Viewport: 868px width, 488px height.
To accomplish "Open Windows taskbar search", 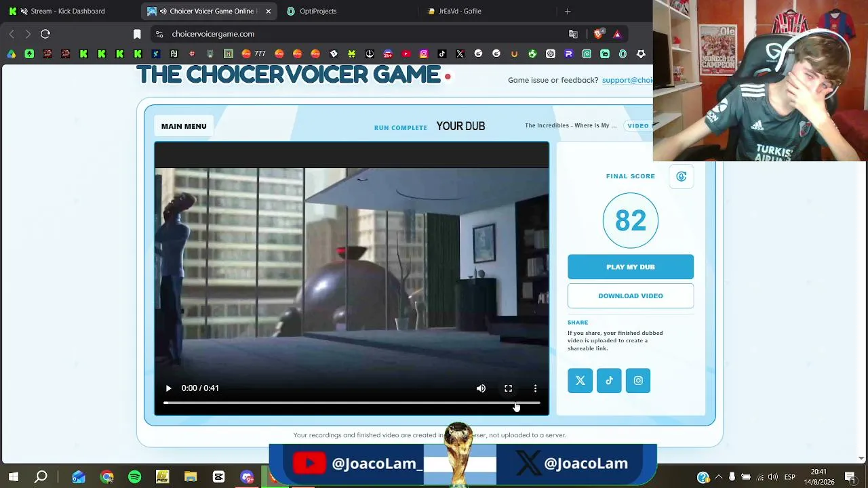I will coord(41,477).
